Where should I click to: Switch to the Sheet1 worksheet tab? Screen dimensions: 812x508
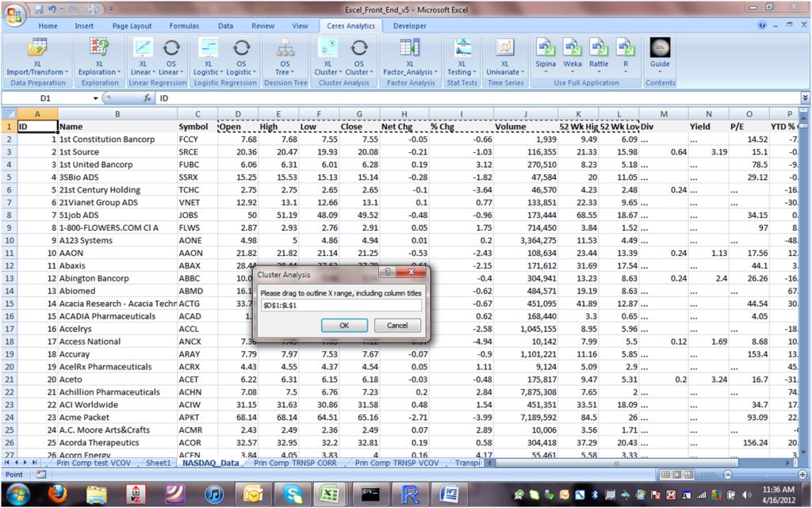[x=158, y=463]
